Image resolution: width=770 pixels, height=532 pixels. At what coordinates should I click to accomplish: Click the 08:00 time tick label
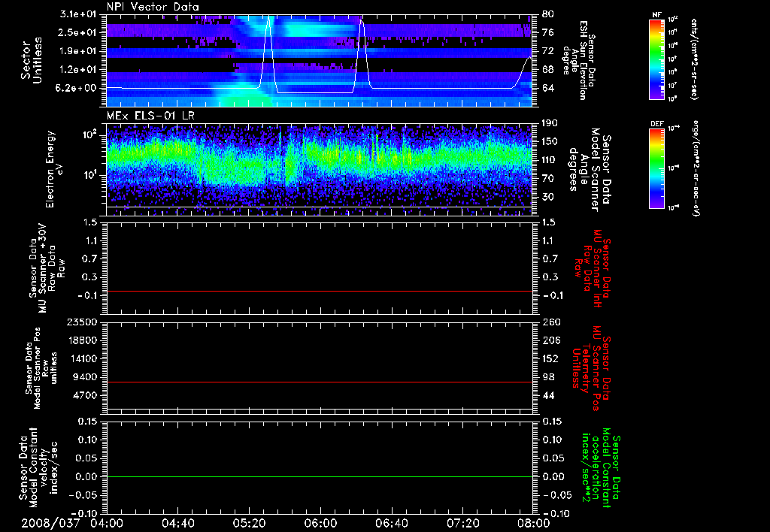click(x=534, y=524)
